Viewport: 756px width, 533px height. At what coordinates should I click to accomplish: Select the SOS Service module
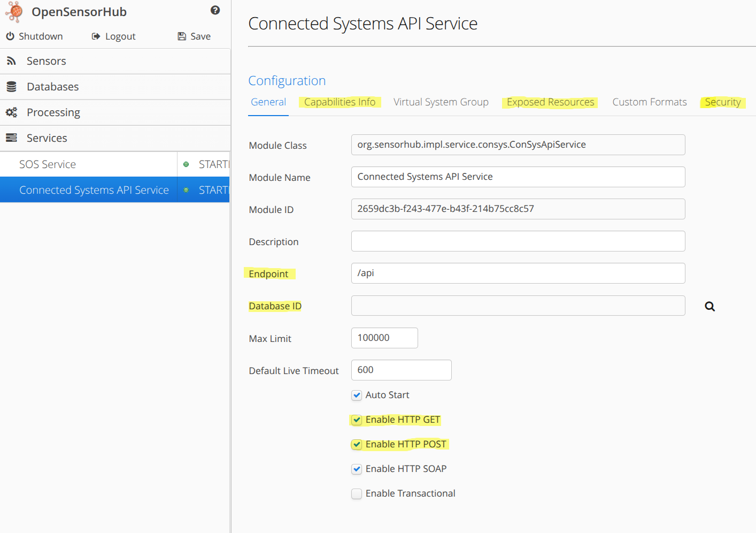pos(48,164)
